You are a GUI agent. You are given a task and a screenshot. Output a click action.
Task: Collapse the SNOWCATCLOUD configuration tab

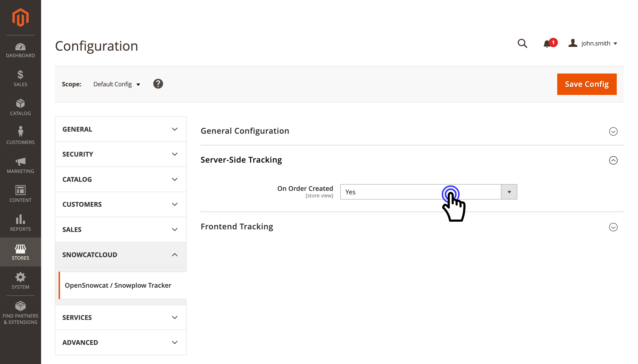(x=121, y=255)
